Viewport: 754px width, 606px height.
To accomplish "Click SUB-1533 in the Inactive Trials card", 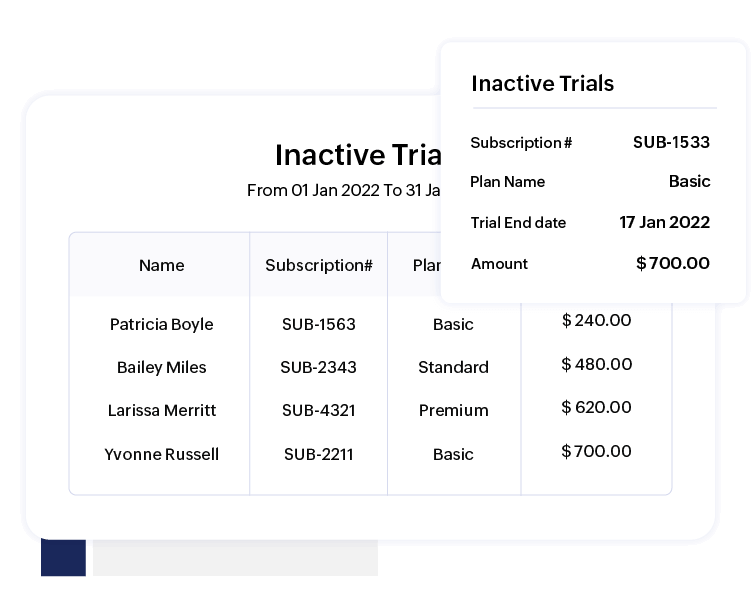I will (x=671, y=142).
